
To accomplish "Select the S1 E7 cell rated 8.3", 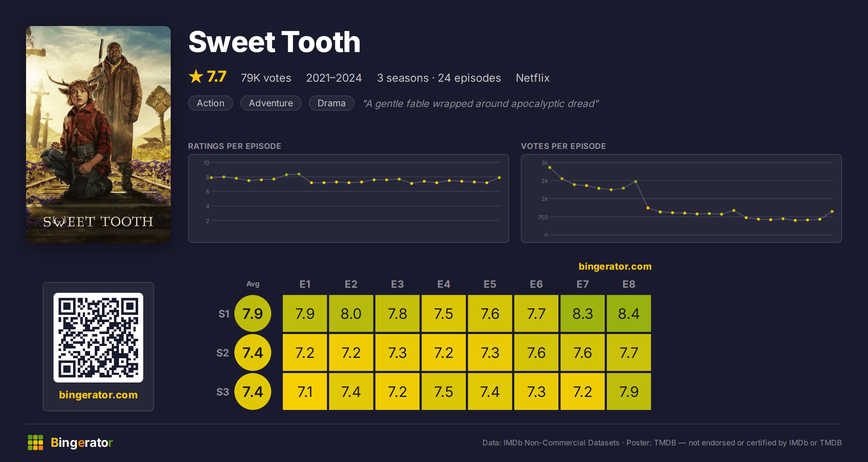I will [x=583, y=313].
